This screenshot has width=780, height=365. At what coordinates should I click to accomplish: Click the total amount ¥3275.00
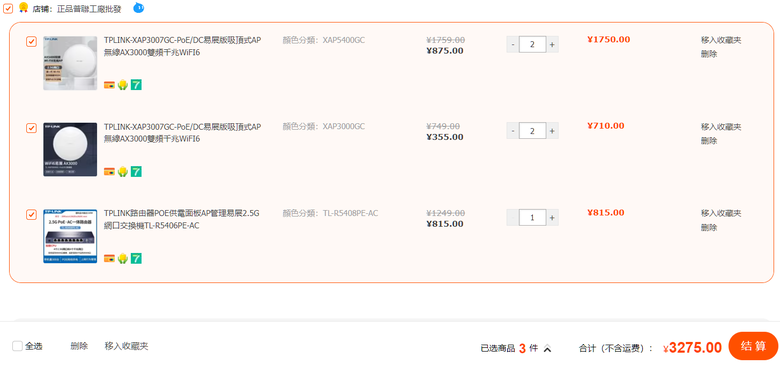click(x=692, y=348)
